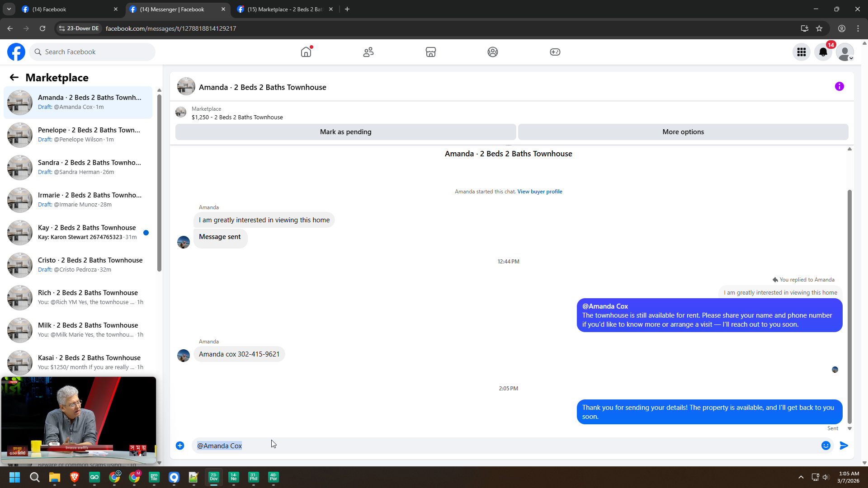Screen dimensions: 868x488
Task: Click the send message arrow icon
Action: [844, 446]
